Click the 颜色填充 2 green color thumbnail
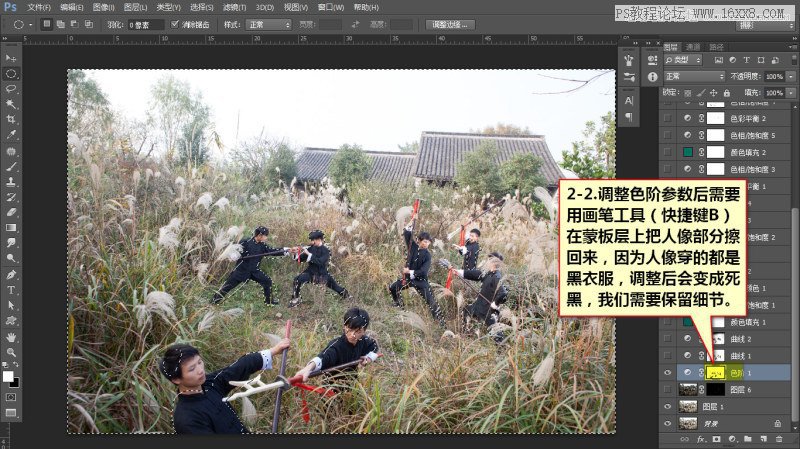Viewport: 800px width, 449px height. pos(688,152)
